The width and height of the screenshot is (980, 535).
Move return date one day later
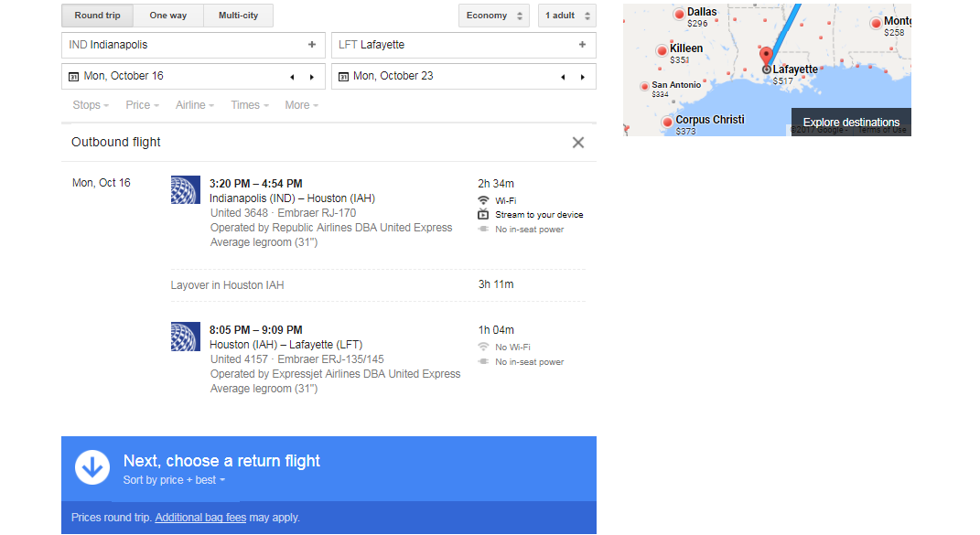pyautogui.click(x=582, y=77)
